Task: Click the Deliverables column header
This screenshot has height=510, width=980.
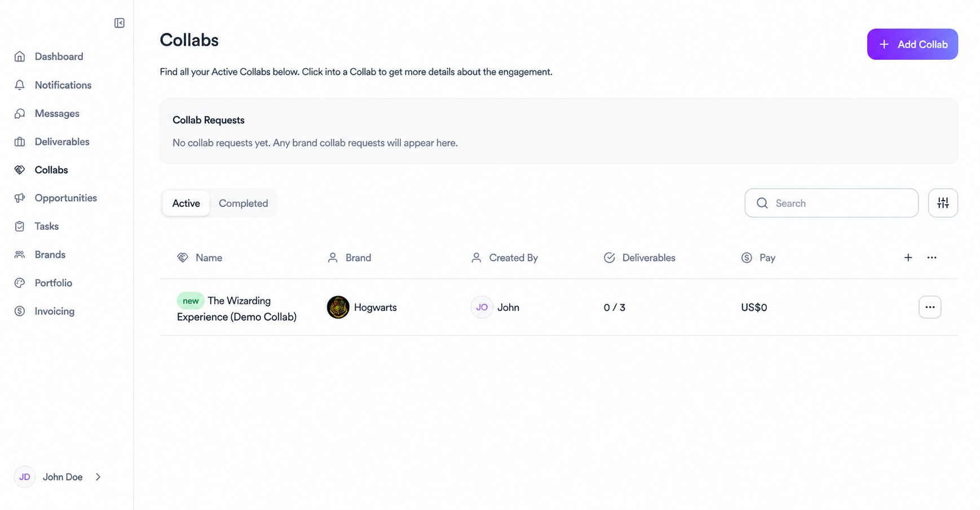Action: tap(648, 258)
